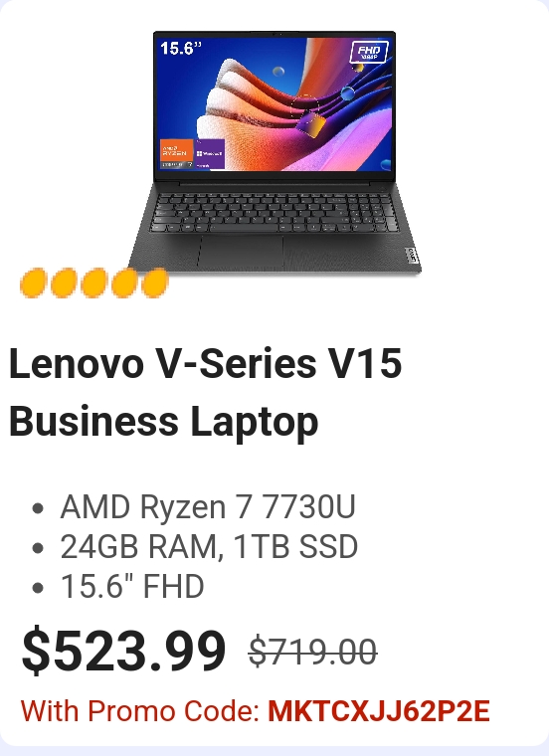The image size is (549, 756).
Task: Click the fifth half-filled rating star
Action: click(x=155, y=283)
